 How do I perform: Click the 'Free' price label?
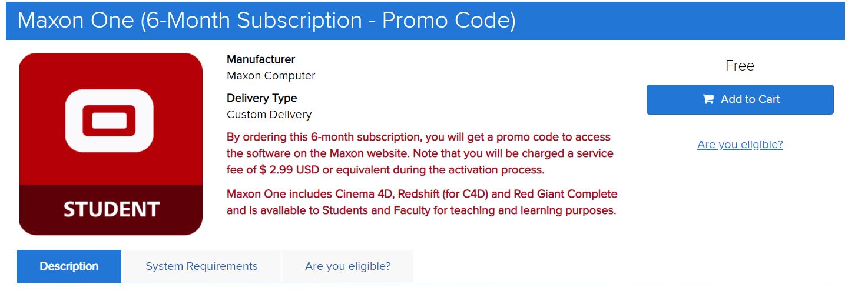[x=740, y=66]
